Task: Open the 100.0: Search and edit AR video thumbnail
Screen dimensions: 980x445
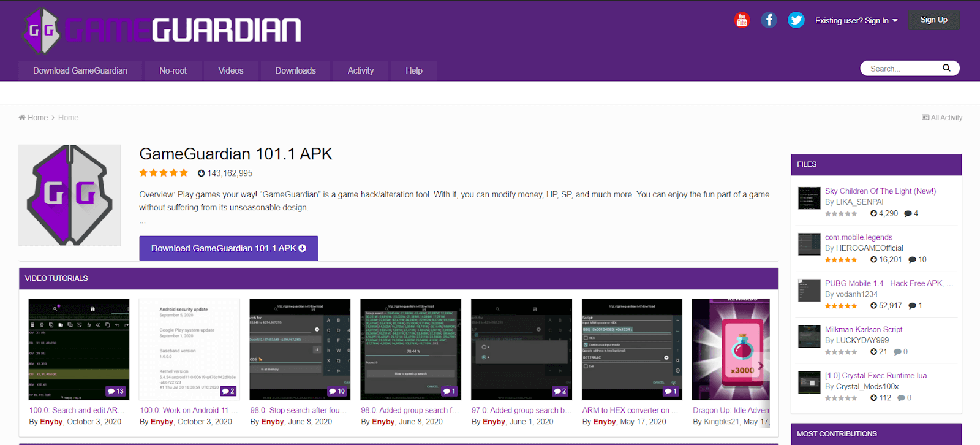Action: pos(79,349)
